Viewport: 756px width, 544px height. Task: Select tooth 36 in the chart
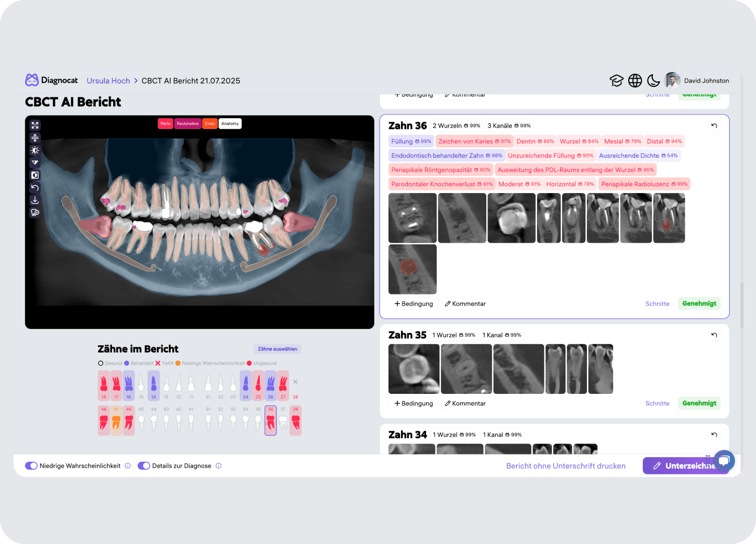point(271,421)
